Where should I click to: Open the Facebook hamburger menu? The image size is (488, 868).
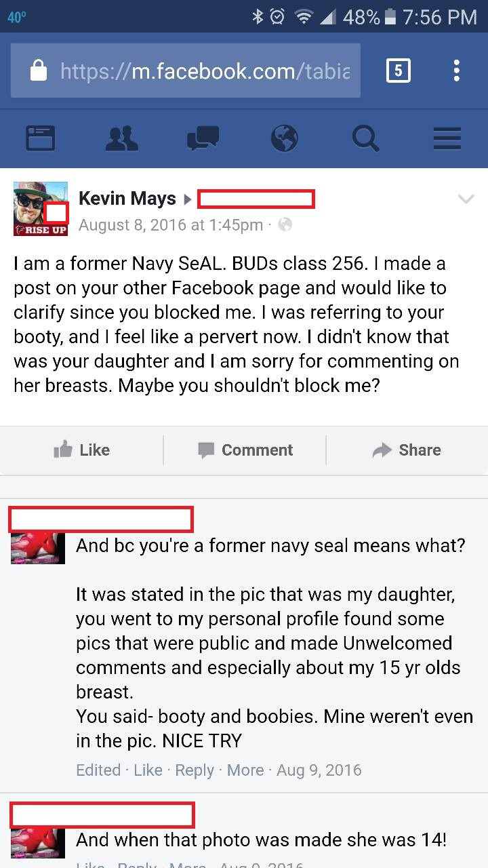pos(447,138)
